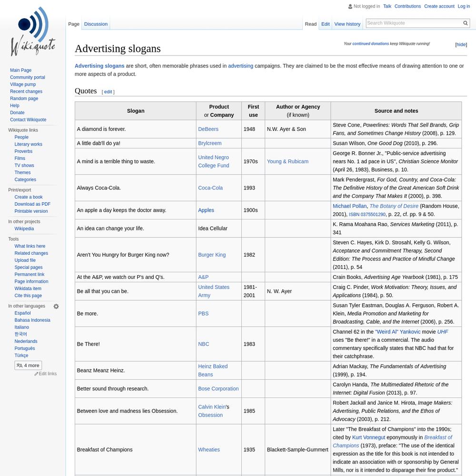This screenshot has height=476, width=476.
Task: Switch to Español language version
Action: coord(22,313)
